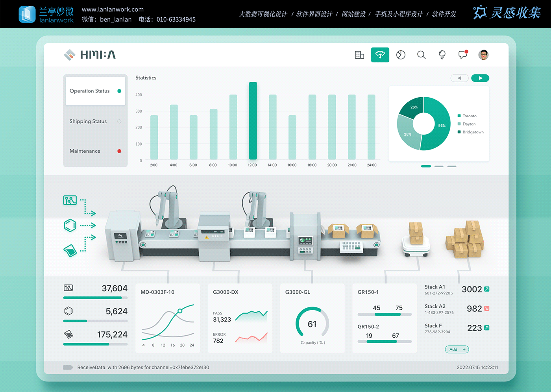Go to next chart with play arrow
Viewport: 551px width, 392px height.
click(480, 78)
